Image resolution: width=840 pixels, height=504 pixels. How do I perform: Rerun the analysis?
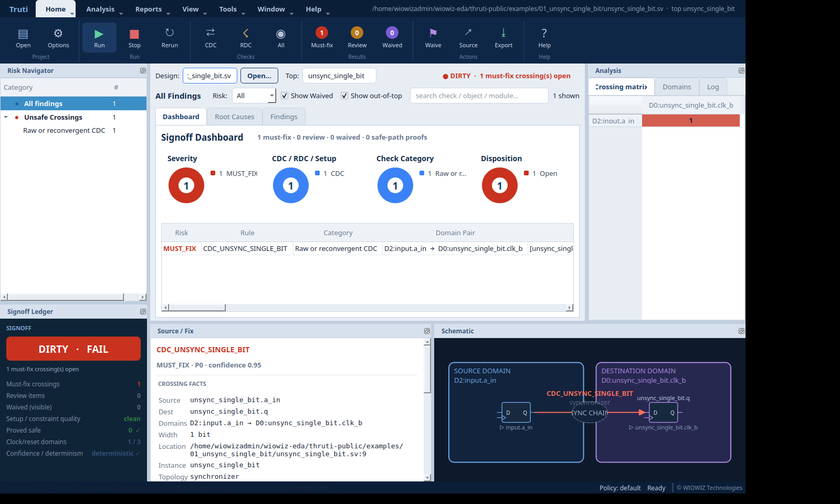(170, 38)
